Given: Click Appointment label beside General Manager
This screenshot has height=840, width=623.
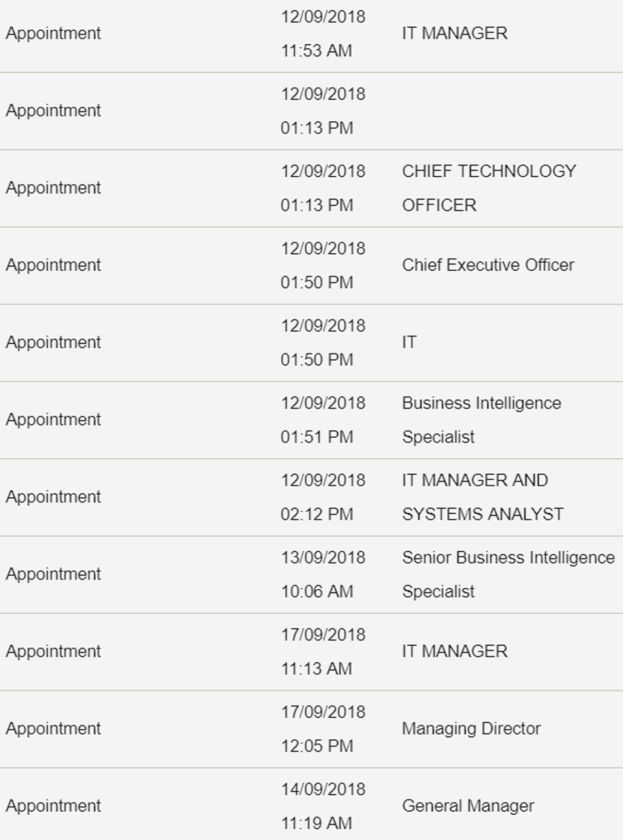Looking at the screenshot, I should [53, 806].
